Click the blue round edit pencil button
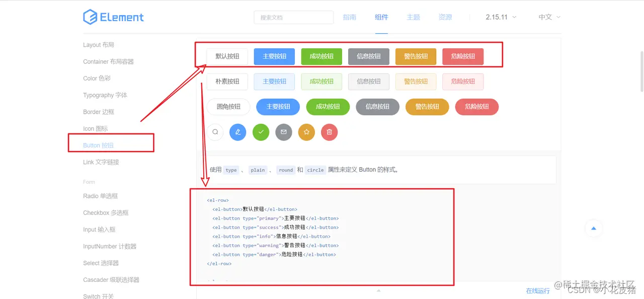 click(x=237, y=132)
